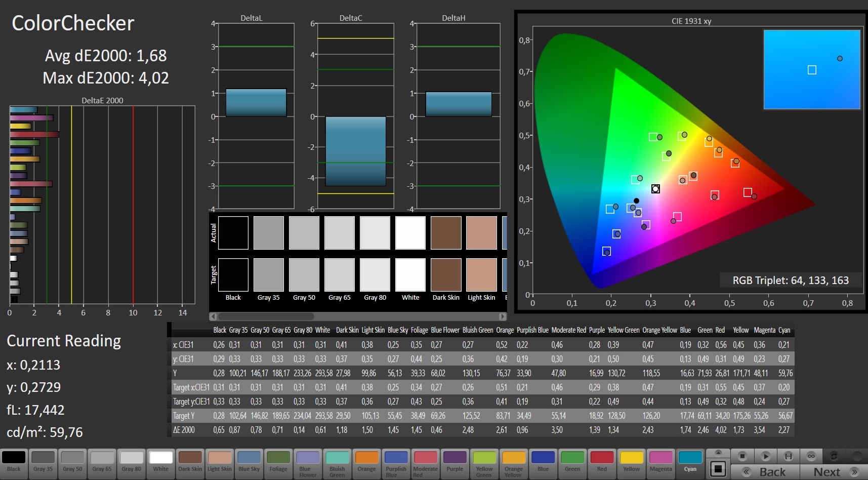
Task: Click Target patch above White label
Action: tap(410, 275)
